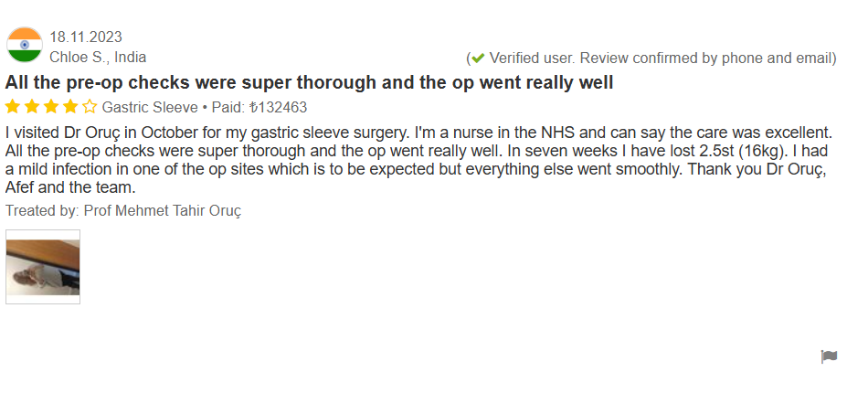Select the second rating star

pos(32,106)
